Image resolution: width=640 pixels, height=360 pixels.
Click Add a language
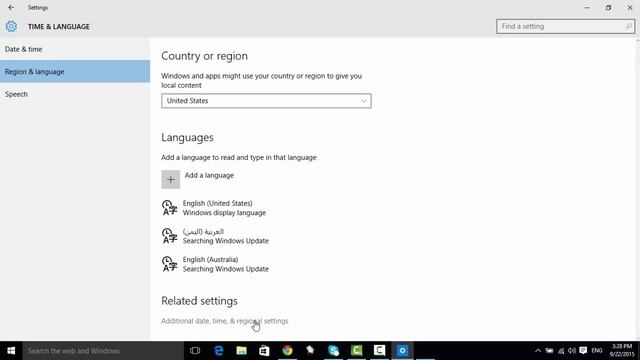(209, 175)
